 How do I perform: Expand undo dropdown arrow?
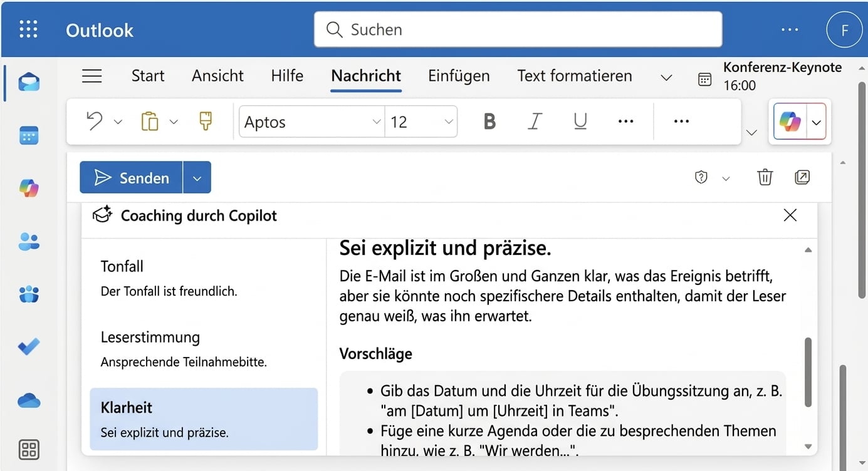coord(118,122)
